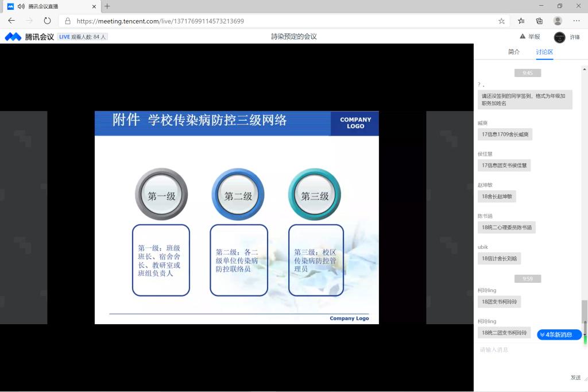Go back with the browser back arrow
This screenshot has width=588, height=392.
[11, 21]
